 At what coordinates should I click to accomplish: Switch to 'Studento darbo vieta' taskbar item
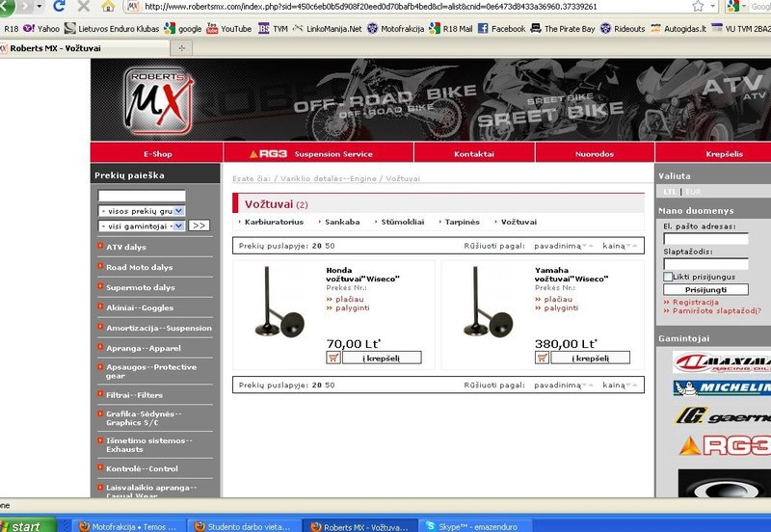pyautogui.click(x=244, y=526)
